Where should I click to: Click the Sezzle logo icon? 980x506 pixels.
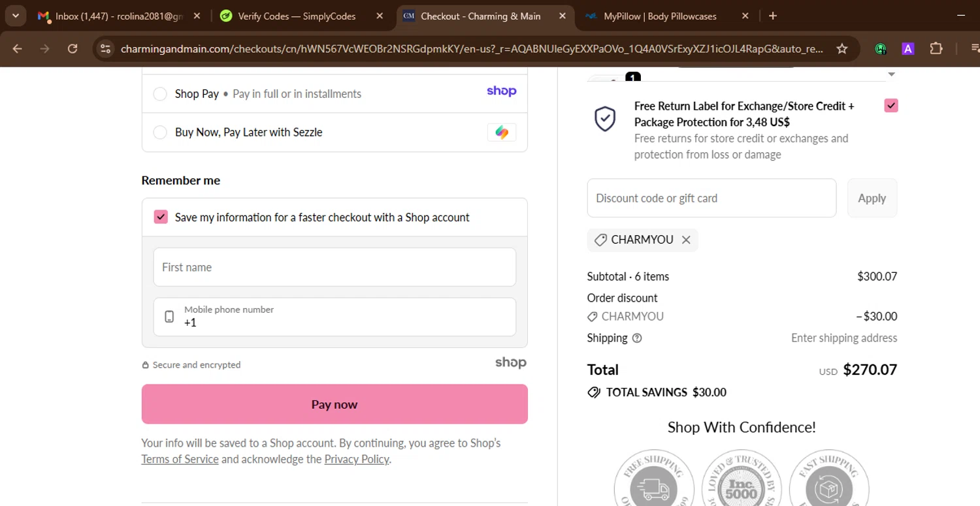[502, 133]
